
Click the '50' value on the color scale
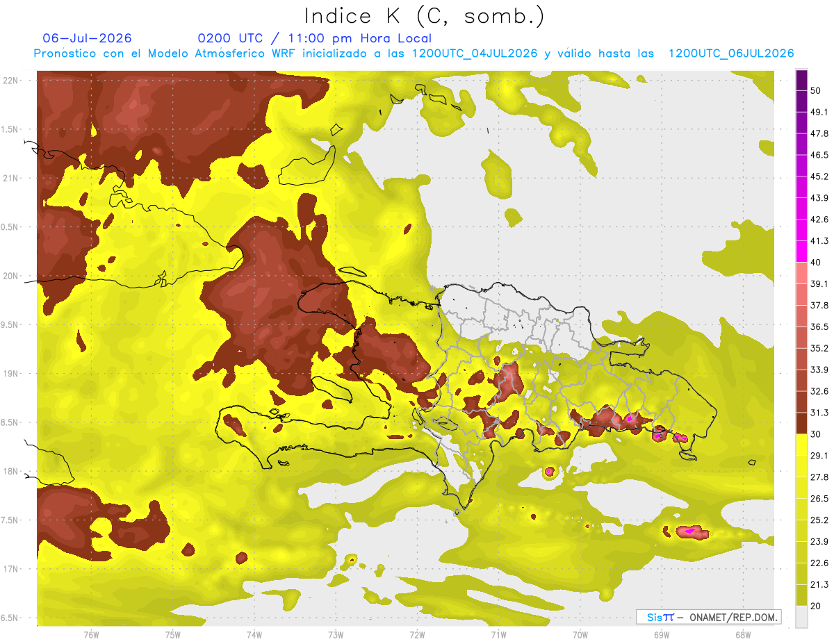point(816,90)
